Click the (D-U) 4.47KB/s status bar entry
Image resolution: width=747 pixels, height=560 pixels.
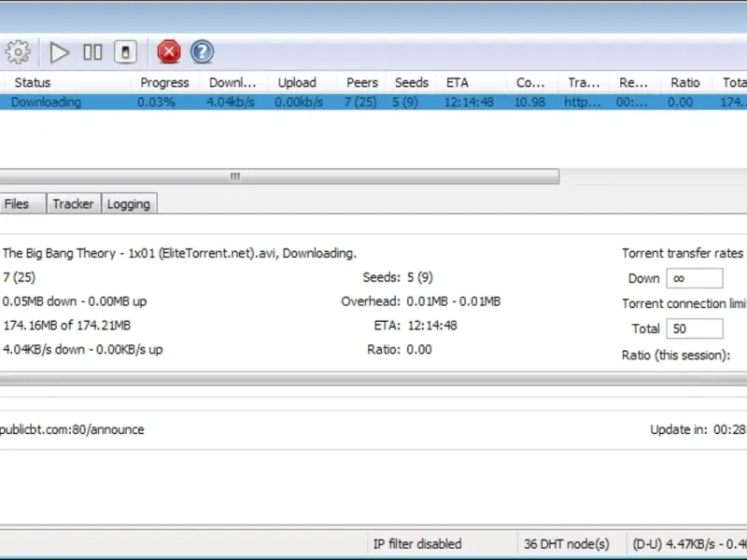tap(689, 544)
